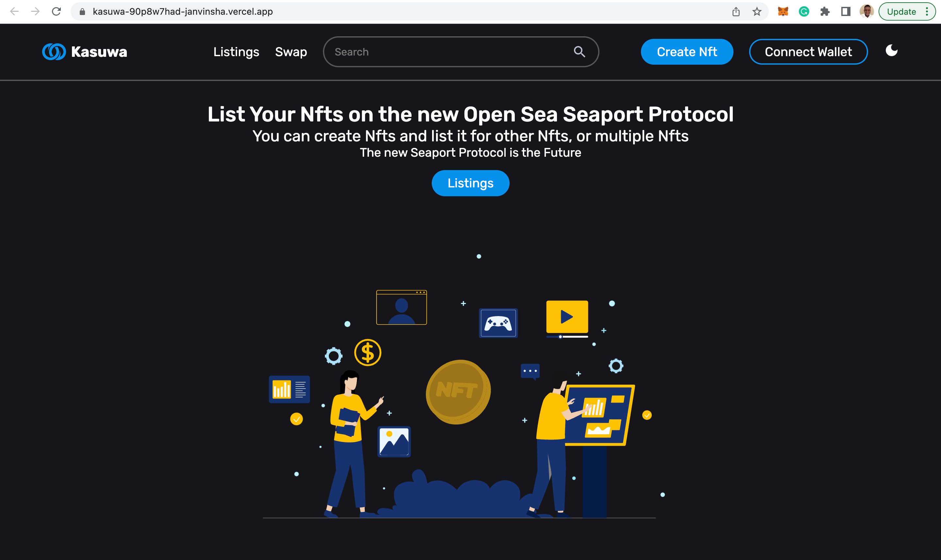Click the Create Nft button
The width and height of the screenshot is (941, 560).
(x=687, y=51)
